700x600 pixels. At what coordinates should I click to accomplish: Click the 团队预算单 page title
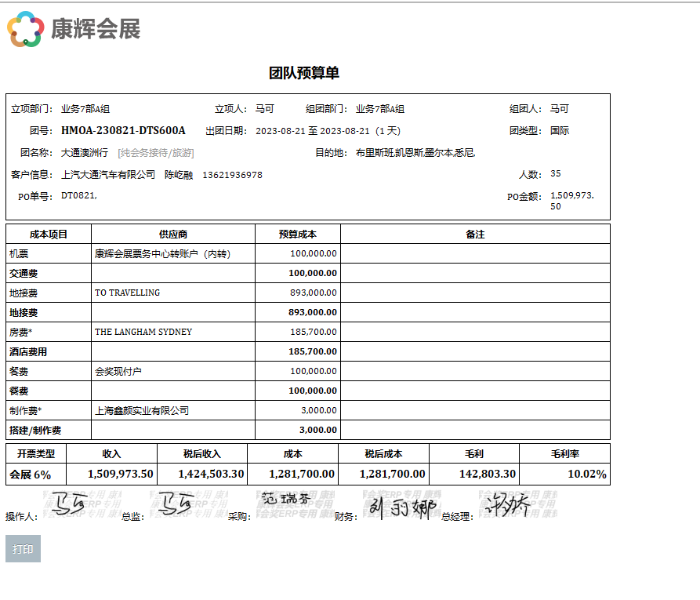point(304,73)
